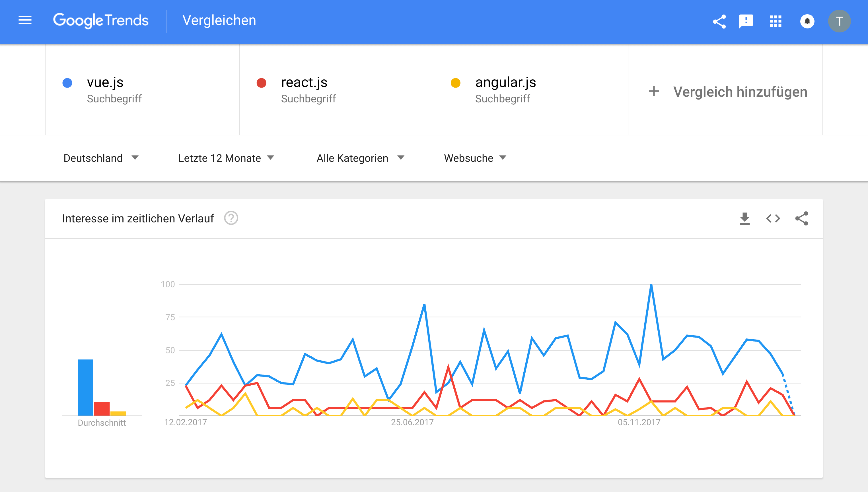Open the notifications bell
This screenshot has width=868, height=492.
[x=807, y=21]
